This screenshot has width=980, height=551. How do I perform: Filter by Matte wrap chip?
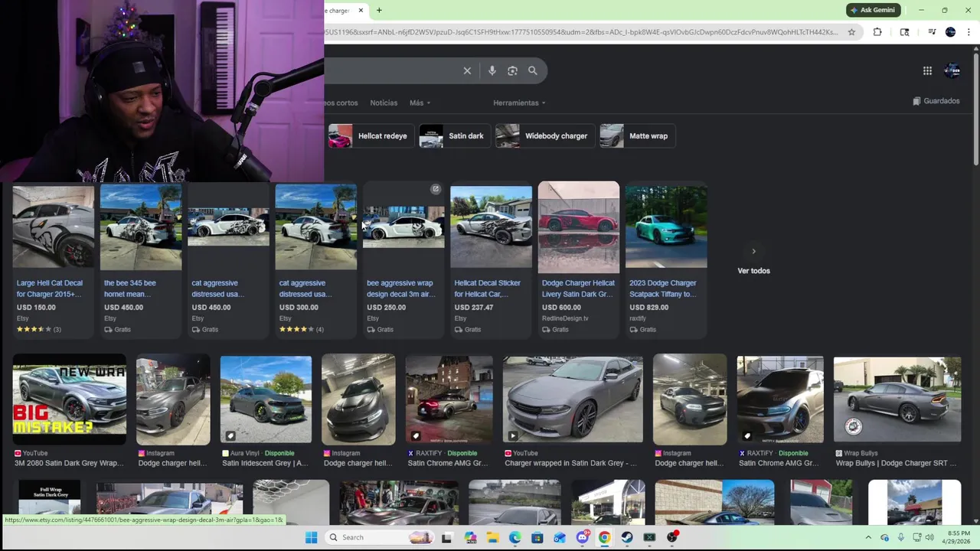coord(637,136)
